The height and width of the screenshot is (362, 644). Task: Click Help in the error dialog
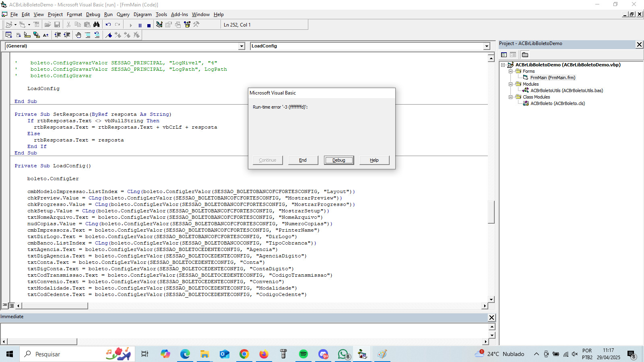click(x=374, y=160)
